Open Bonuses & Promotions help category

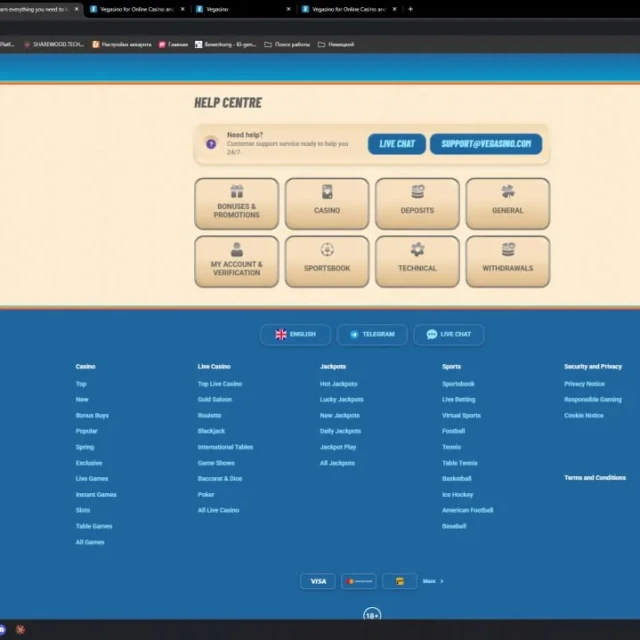click(x=236, y=204)
